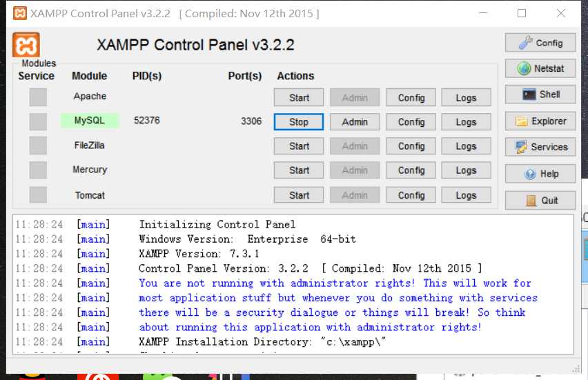Start the FileZilla module
The image size is (588, 380).
click(x=299, y=146)
